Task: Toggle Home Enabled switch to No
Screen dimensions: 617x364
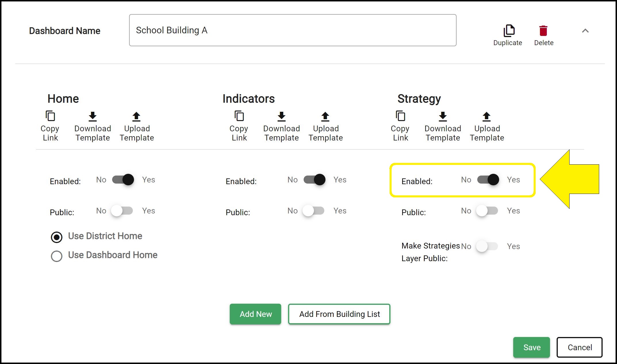Action: (122, 180)
